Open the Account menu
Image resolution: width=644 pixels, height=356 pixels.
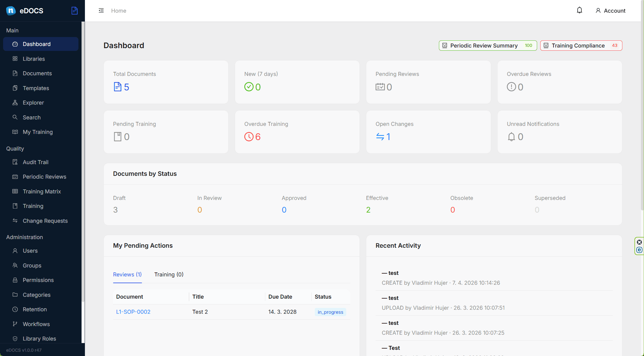(610, 10)
